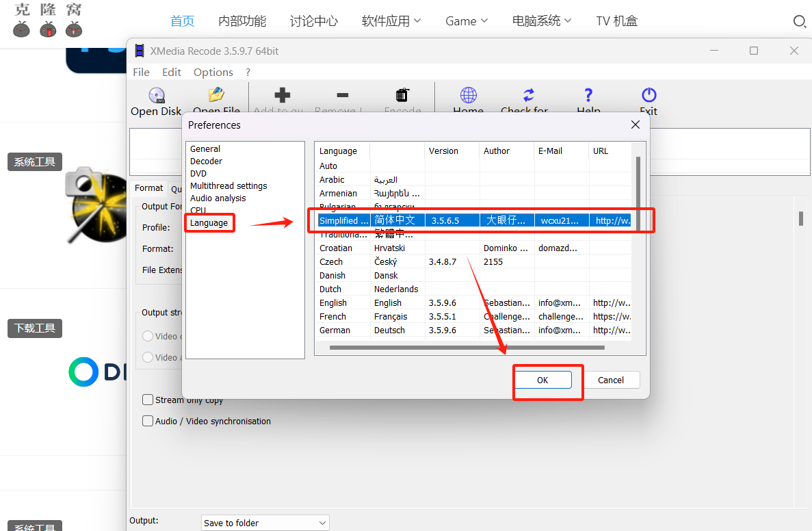Select the Armenian language row

click(474, 193)
